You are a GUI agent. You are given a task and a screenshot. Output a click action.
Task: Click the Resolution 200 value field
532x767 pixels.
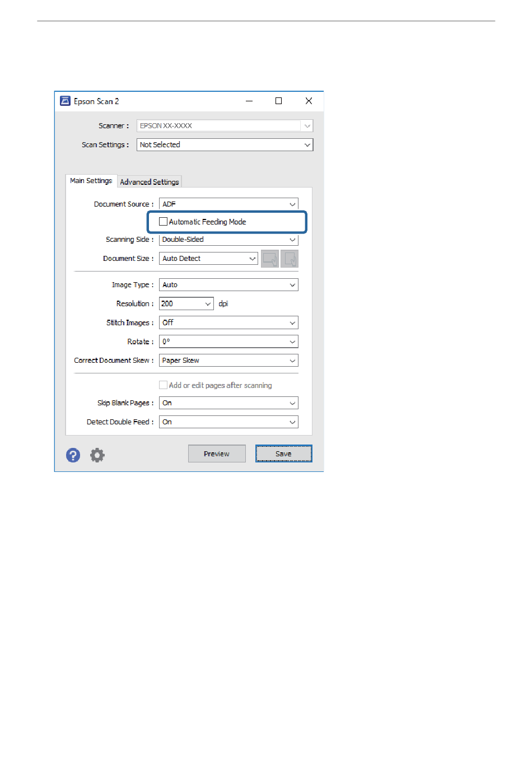[x=181, y=304]
